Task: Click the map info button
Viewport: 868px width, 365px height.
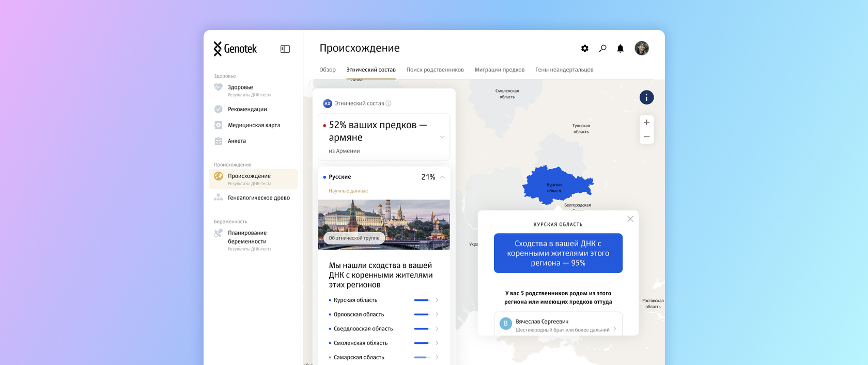Action: pos(646,97)
